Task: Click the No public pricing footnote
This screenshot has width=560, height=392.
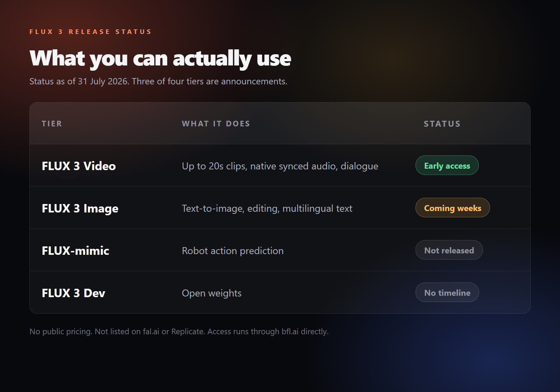Action: (x=179, y=331)
